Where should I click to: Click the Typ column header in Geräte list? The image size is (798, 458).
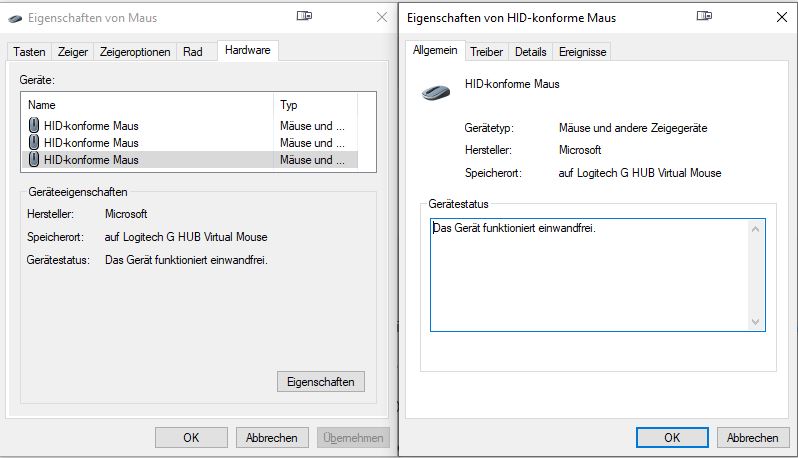[x=316, y=105]
